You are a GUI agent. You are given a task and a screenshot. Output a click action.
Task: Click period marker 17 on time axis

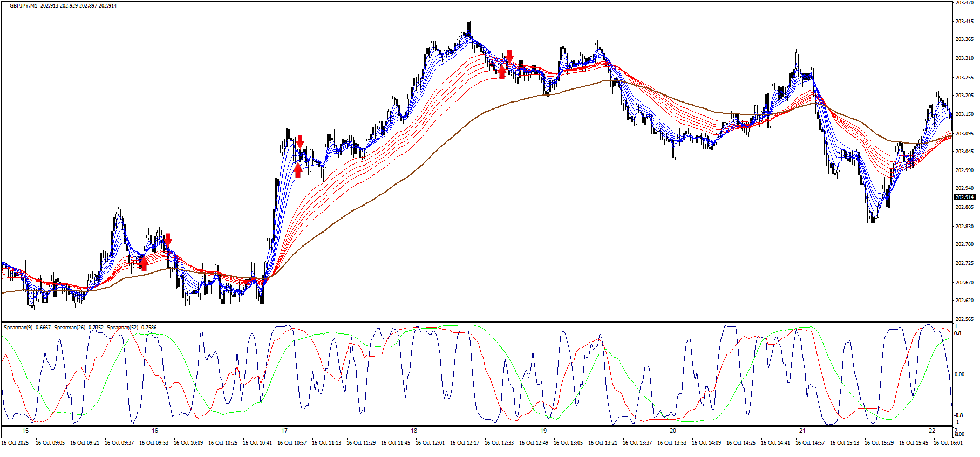coord(284,431)
